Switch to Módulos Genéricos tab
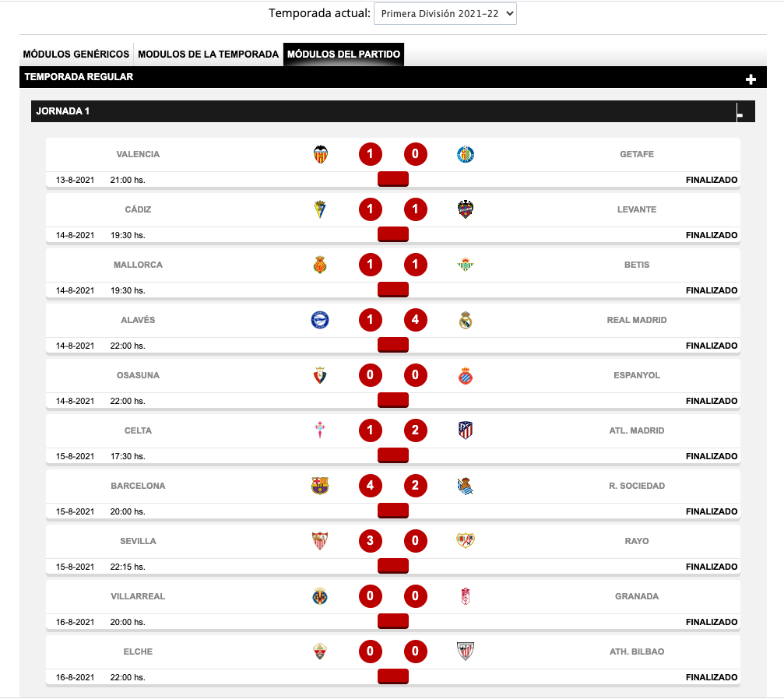Viewport: 784px width, 699px height. tap(76, 54)
